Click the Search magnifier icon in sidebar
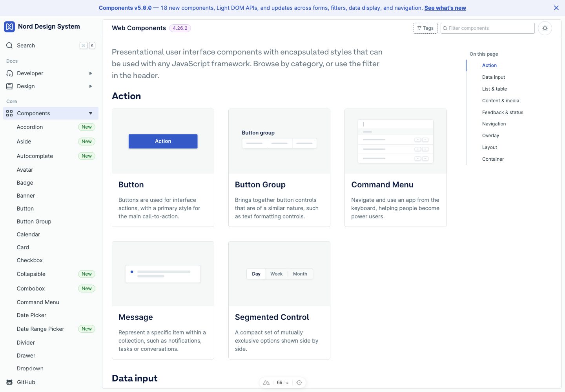 pyautogui.click(x=9, y=45)
